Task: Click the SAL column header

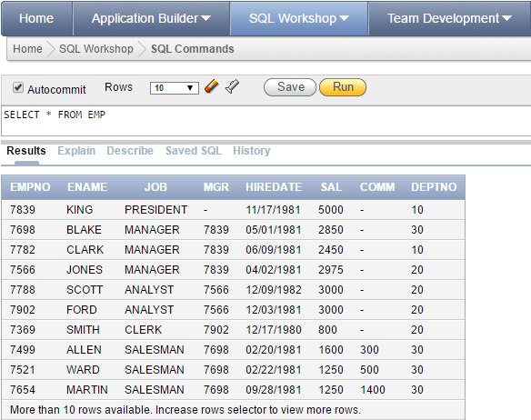Action: pos(331,187)
